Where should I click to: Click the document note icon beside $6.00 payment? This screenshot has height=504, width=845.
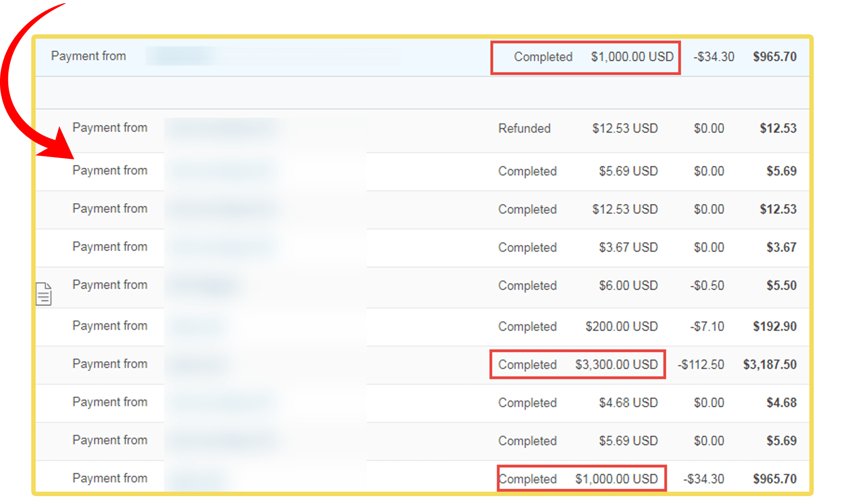(44, 294)
